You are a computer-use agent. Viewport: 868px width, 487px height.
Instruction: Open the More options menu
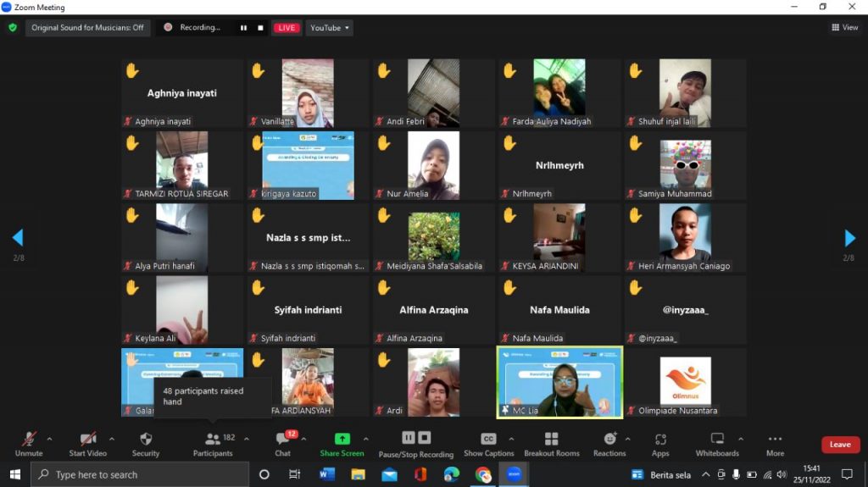[775, 439]
